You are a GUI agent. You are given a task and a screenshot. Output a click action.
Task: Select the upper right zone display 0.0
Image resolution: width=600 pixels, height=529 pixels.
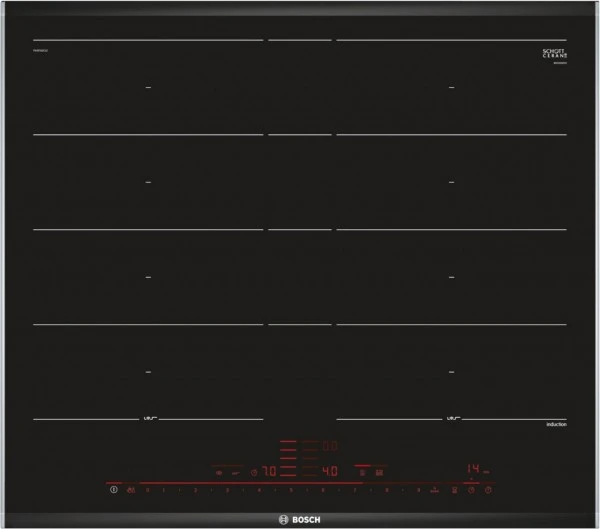point(330,446)
